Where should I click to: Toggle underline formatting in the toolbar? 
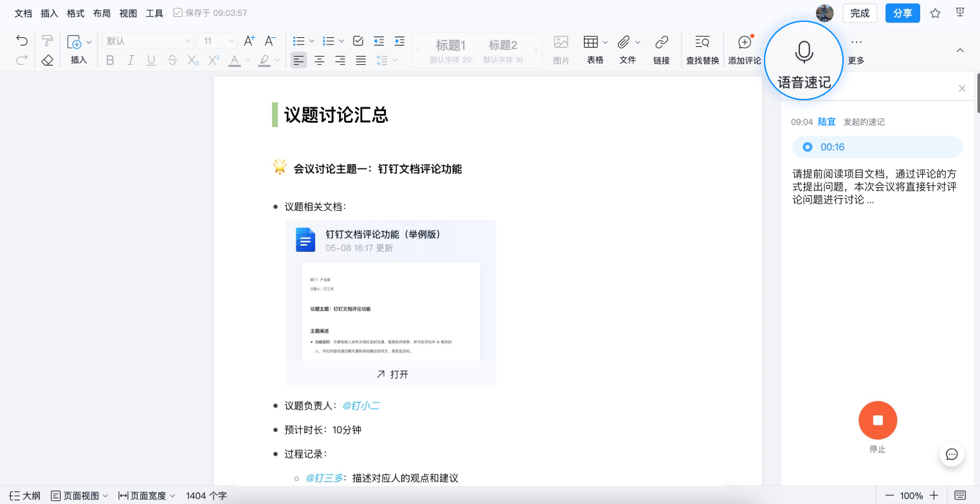click(151, 60)
